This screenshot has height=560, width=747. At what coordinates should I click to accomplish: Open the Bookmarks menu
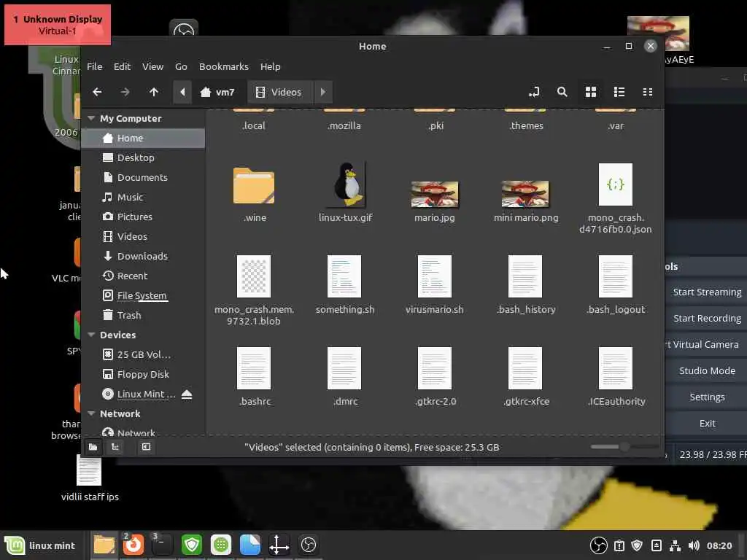pos(224,66)
